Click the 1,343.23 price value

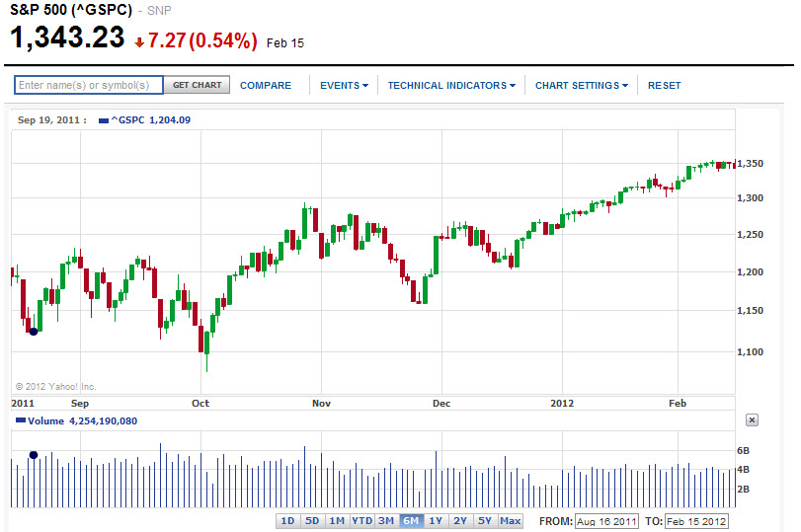pyautogui.click(x=67, y=38)
